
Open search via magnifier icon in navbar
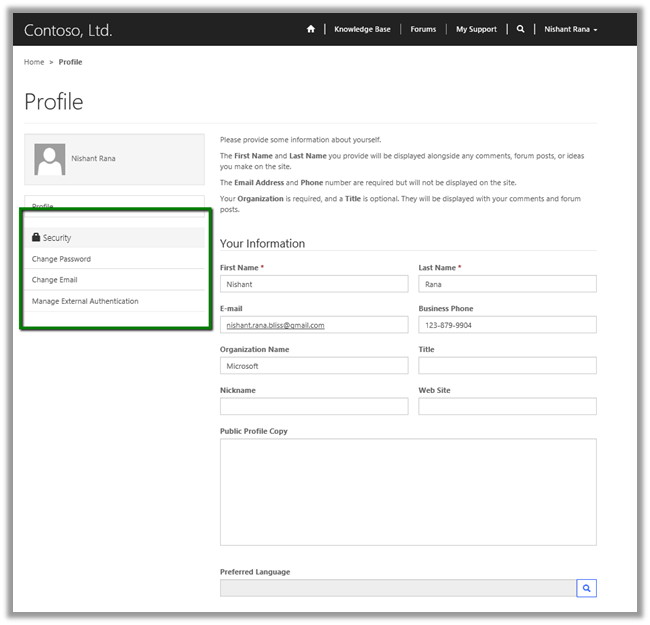click(x=520, y=30)
